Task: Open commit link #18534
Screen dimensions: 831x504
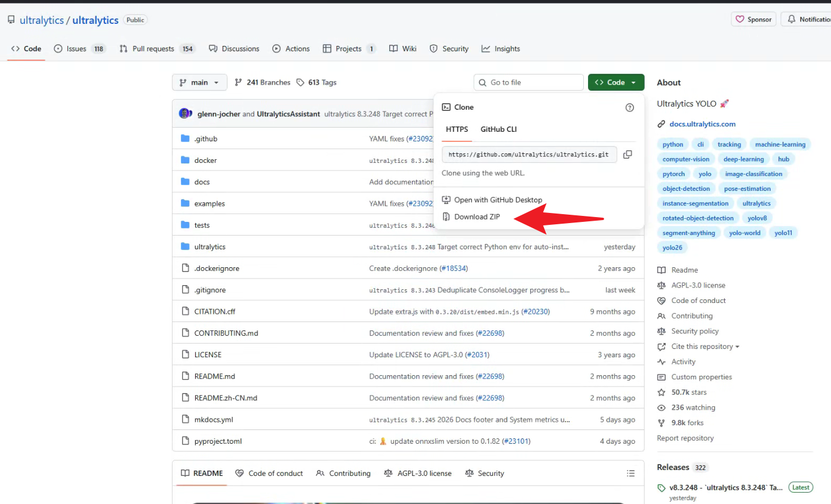Action: coord(454,268)
